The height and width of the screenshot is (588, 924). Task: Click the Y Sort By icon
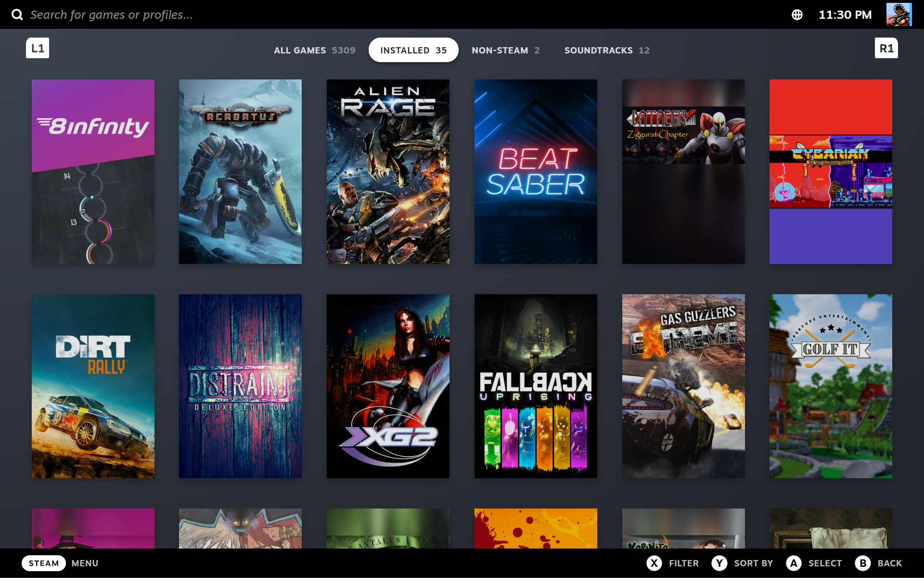pos(719,563)
